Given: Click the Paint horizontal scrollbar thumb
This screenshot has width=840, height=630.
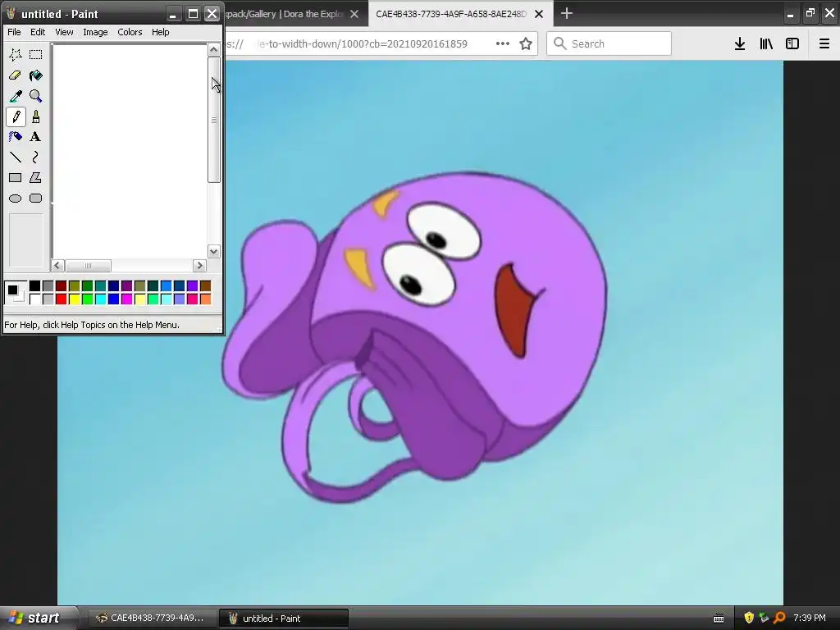Looking at the screenshot, I should 88,266.
